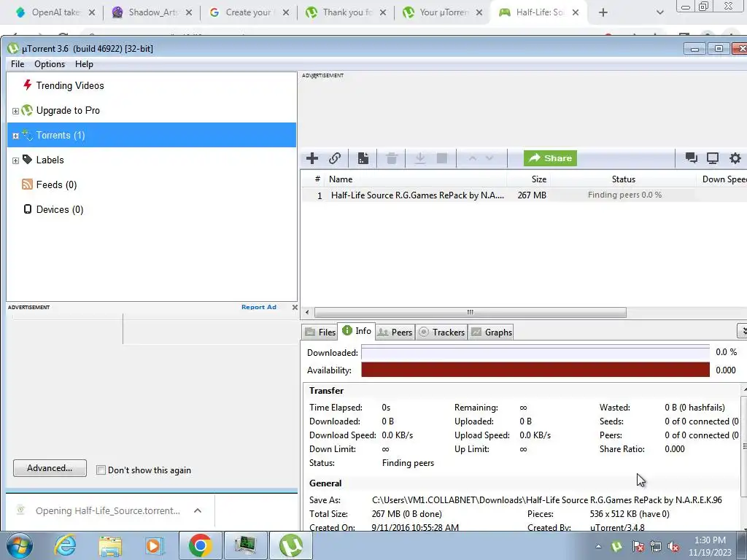Click the Stop Torrent square icon
The height and width of the screenshot is (560, 747).
[x=442, y=158]
